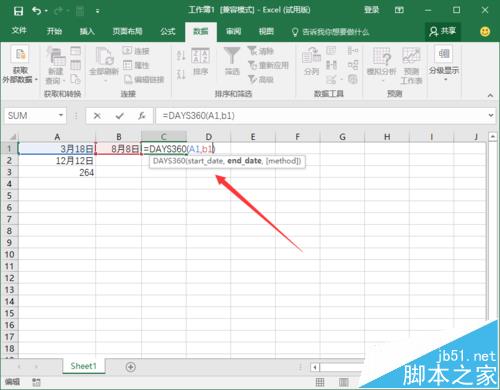Screen dimensions: 500x390
Task: Click the Show Queries icon
Action: pyautogui.click(x=76, y=51)
